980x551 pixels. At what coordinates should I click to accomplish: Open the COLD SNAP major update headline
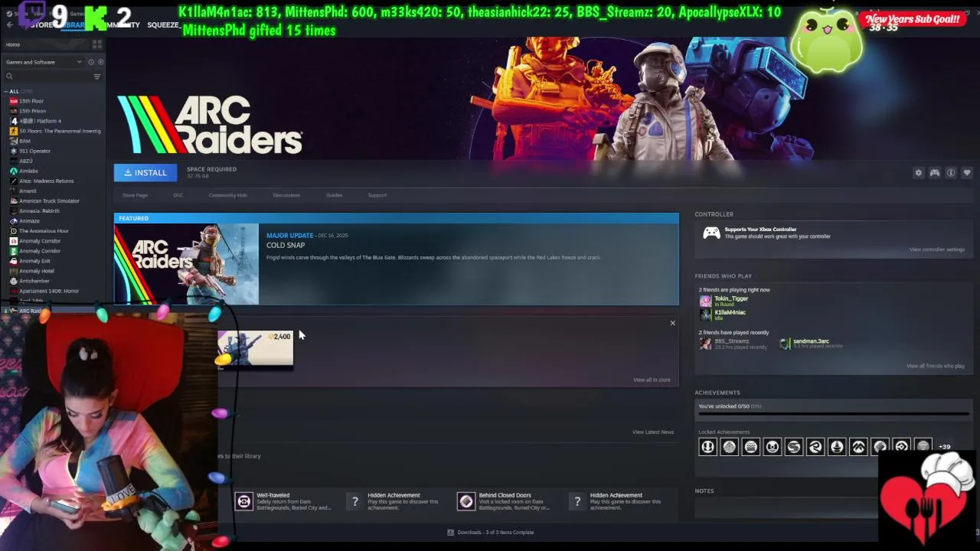point(286,245)
